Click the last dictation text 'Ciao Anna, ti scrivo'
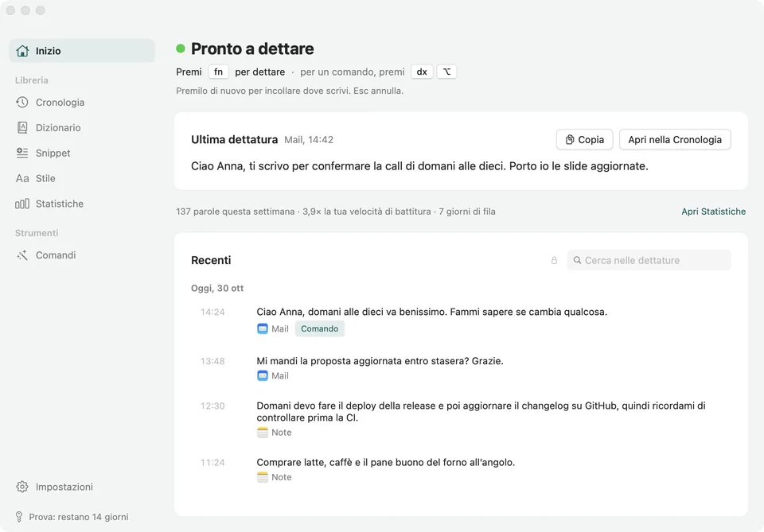Screen dimensions: 764x532 pyautogui.click(x=419, y=166)
